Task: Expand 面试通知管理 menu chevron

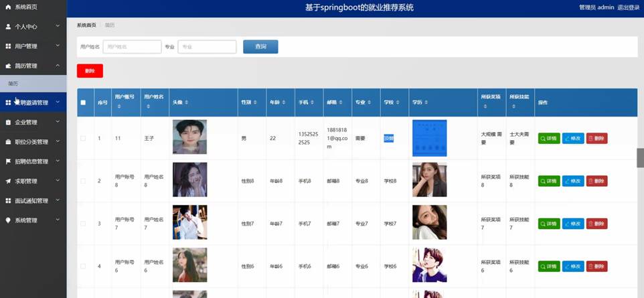Action: point(58,200)
